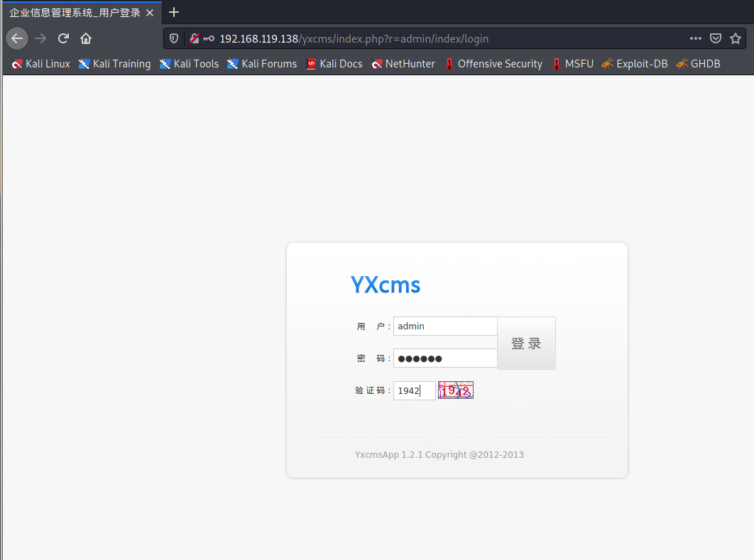Open Kali Linux bookmark
Image resolution: width=754 pixels, height=560 pixels.
click(41, 64)
